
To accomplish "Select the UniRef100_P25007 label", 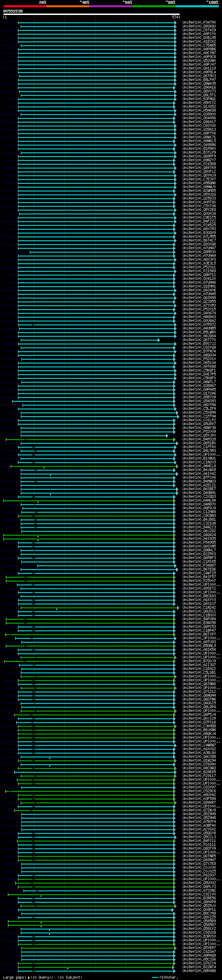I will (199, 581).
